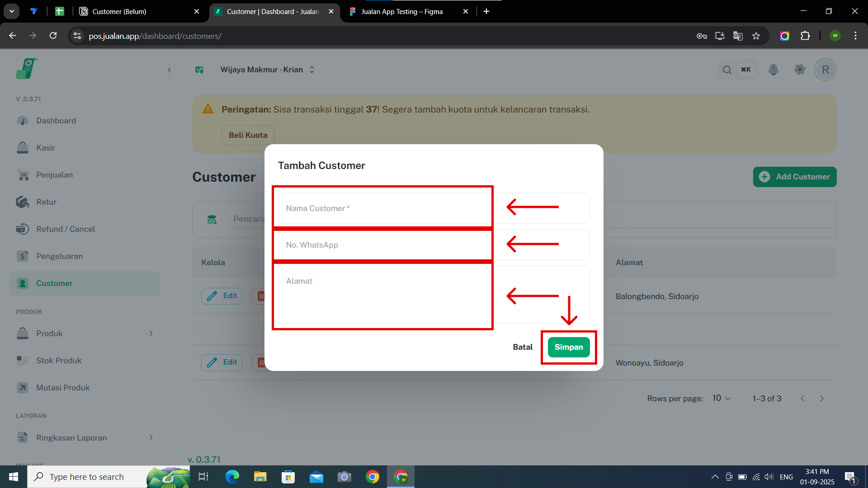Click Batal to cancel dialog
The image size is (868, 488).
[522, 347]
